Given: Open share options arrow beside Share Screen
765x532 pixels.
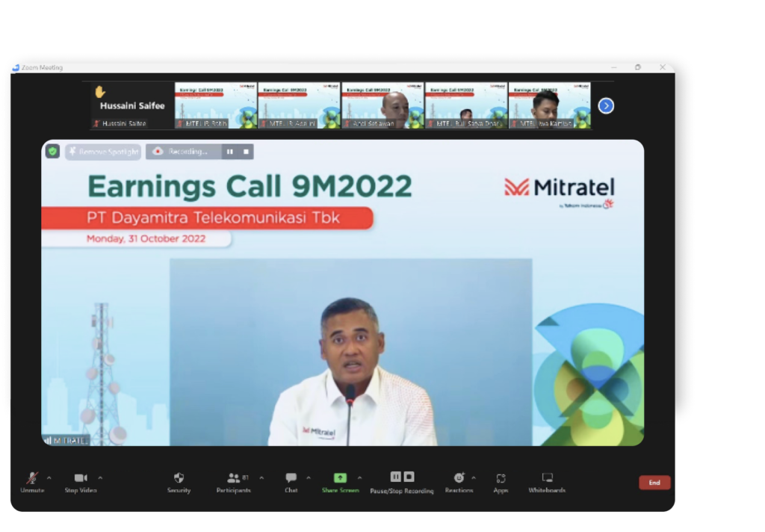Looking at the screenshot, I should point(359,477).
